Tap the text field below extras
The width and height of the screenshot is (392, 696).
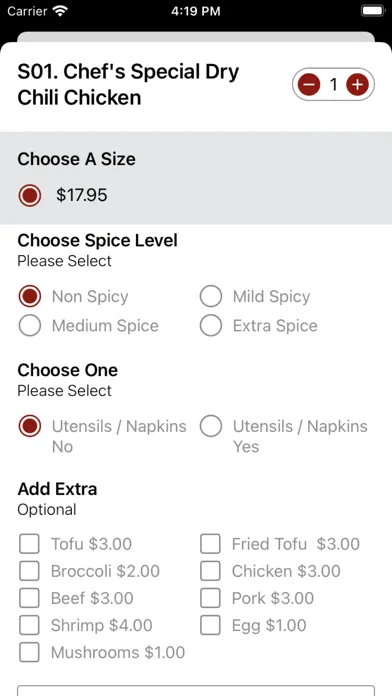(196, 691)
